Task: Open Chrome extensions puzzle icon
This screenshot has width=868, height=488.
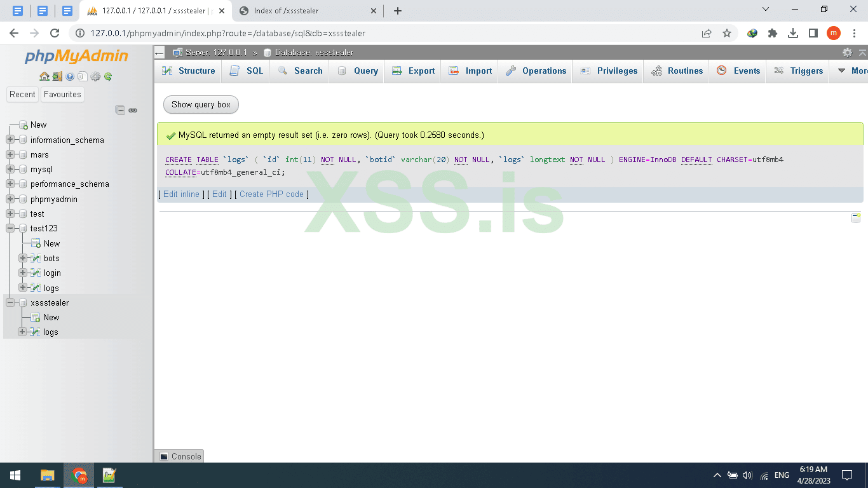Action: click(773, 33)
